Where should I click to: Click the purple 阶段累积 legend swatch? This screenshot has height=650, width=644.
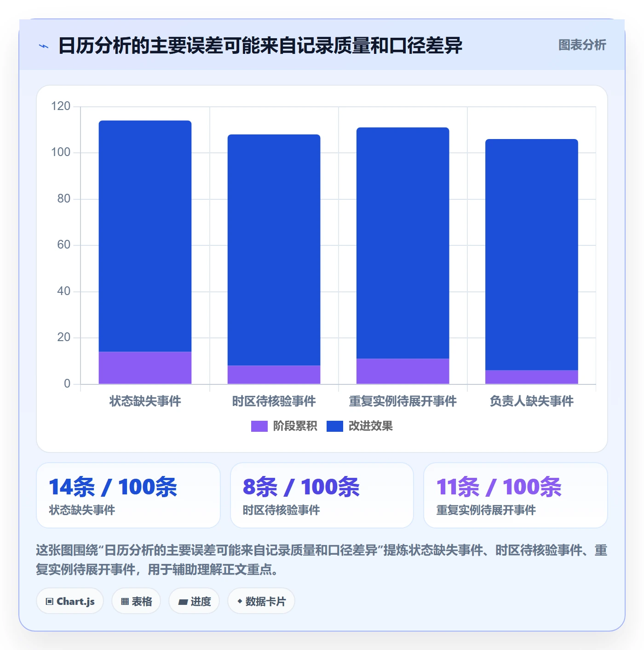(x=259, y=426)
